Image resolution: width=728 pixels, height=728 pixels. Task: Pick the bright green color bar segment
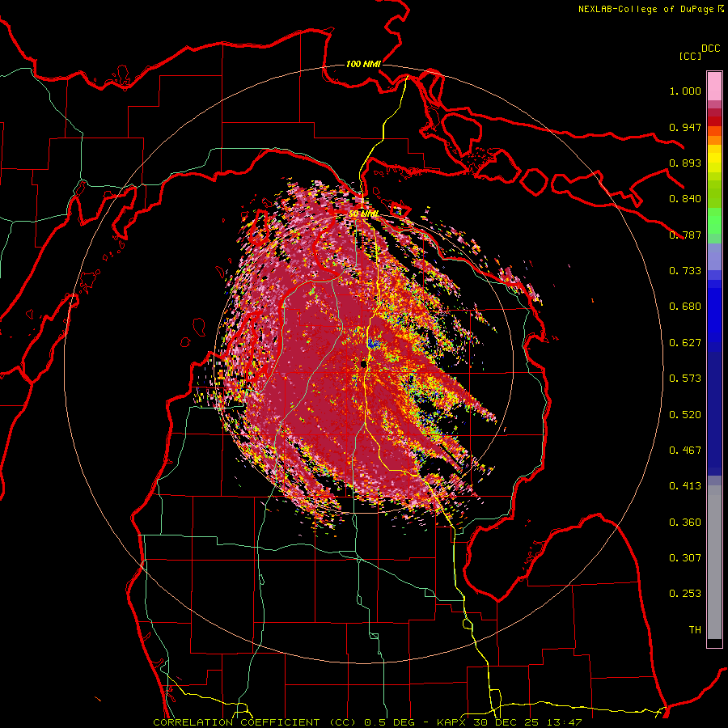(x=714, y=221)
